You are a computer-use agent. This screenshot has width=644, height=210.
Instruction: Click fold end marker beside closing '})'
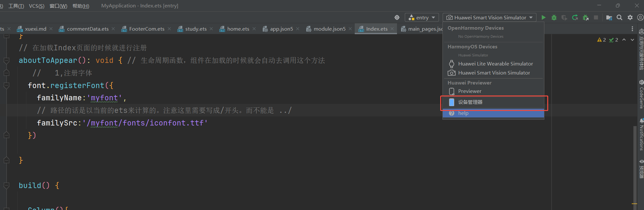click(x=6, y=135)
